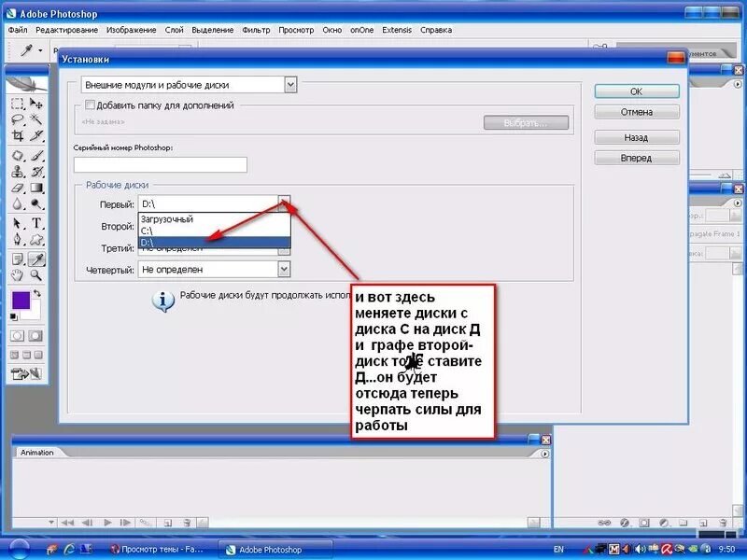The image size is (747, 560).
Task: Select the Type tool
Action: pyautogui.click(x=36, y=223)
